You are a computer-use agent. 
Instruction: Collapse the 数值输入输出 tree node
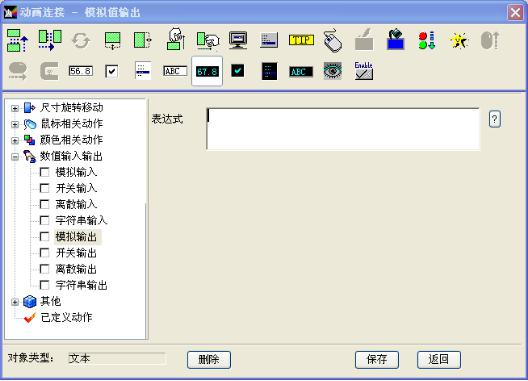click(14, 157)
